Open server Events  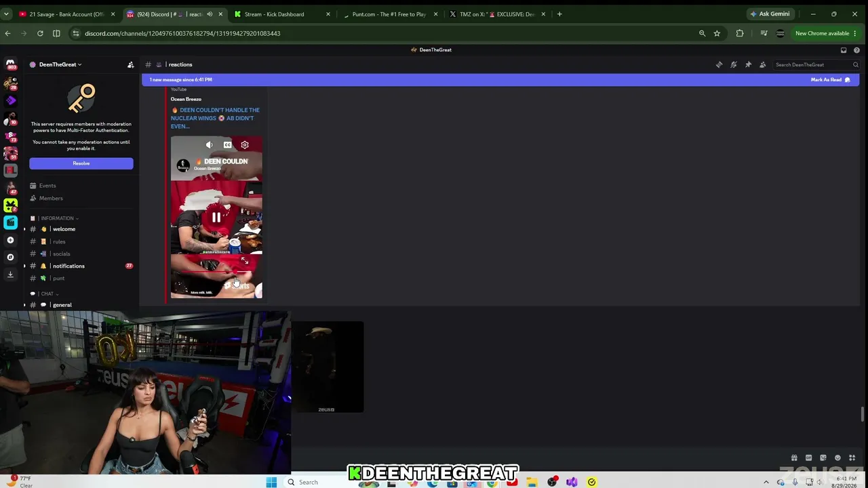tap(47, 186)
